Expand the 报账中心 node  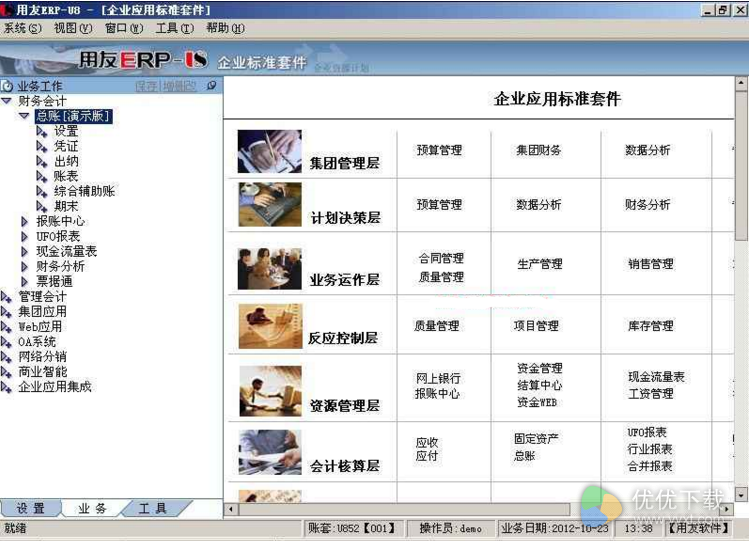click(24, 222)
